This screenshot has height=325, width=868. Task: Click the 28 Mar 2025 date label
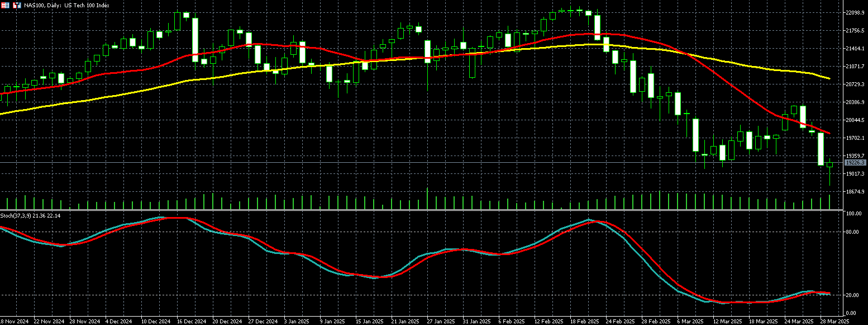[833, 322]
